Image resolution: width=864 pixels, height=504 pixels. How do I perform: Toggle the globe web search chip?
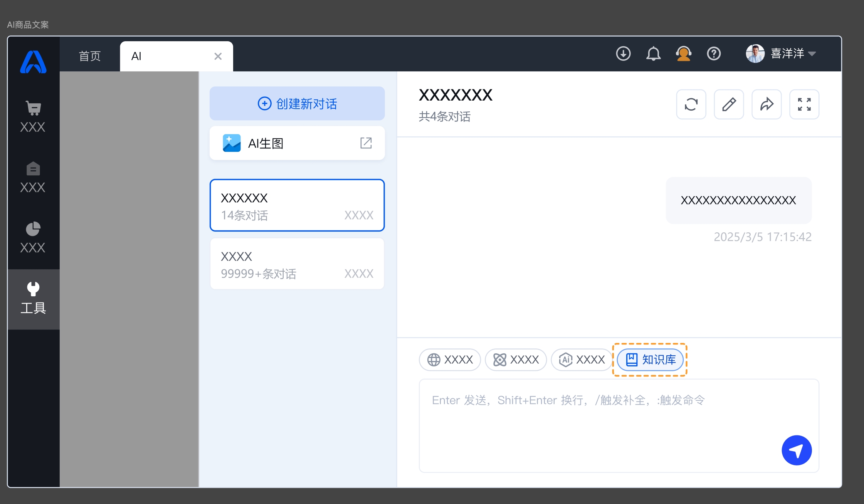click(450, 360)
